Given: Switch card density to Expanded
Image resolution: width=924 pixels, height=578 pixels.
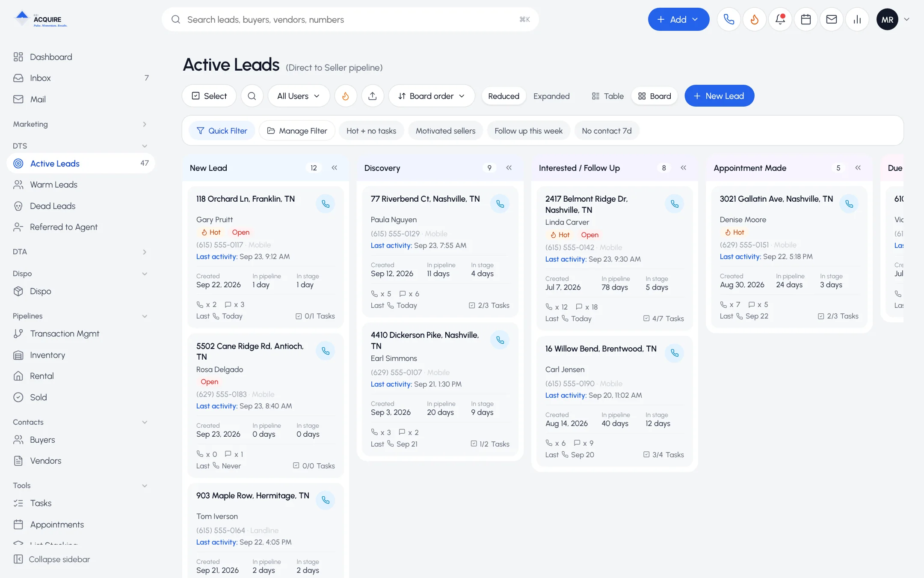Looking at the screenshot, I should click(551, 96).
